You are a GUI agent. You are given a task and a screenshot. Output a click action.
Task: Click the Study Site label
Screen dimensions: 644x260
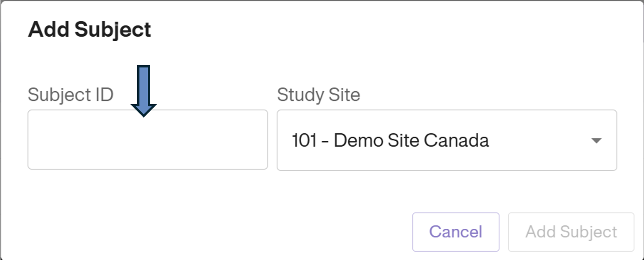click(x=319, y=94)
